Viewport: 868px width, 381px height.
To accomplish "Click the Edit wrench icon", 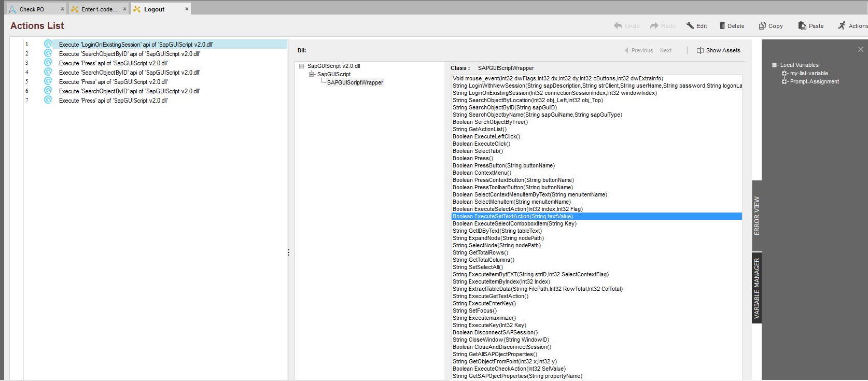I will click(690, 25).
